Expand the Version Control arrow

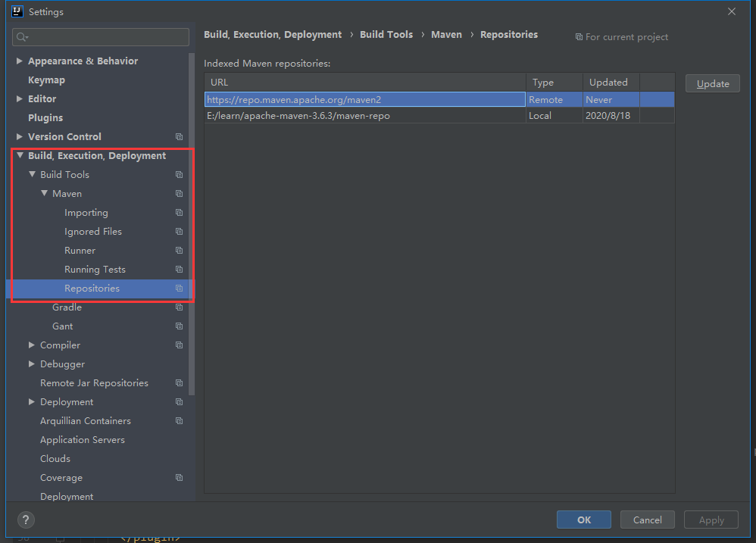click(19, 137)
